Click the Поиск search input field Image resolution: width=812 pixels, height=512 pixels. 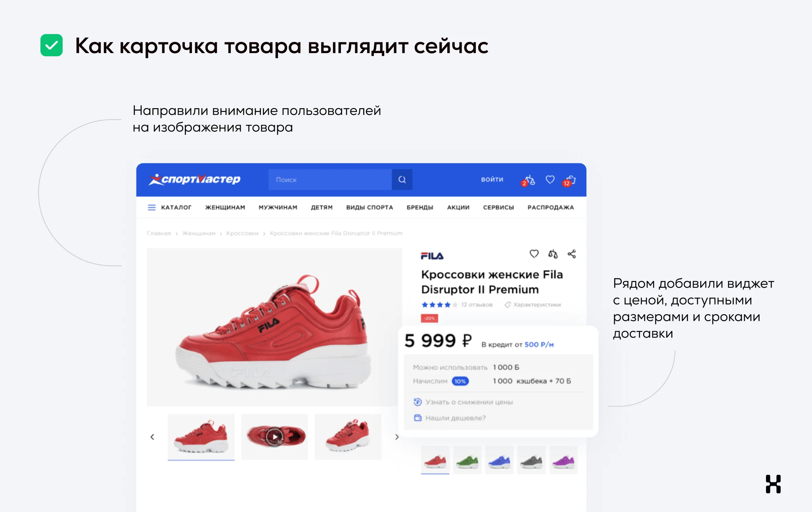[x=330, y=180]
